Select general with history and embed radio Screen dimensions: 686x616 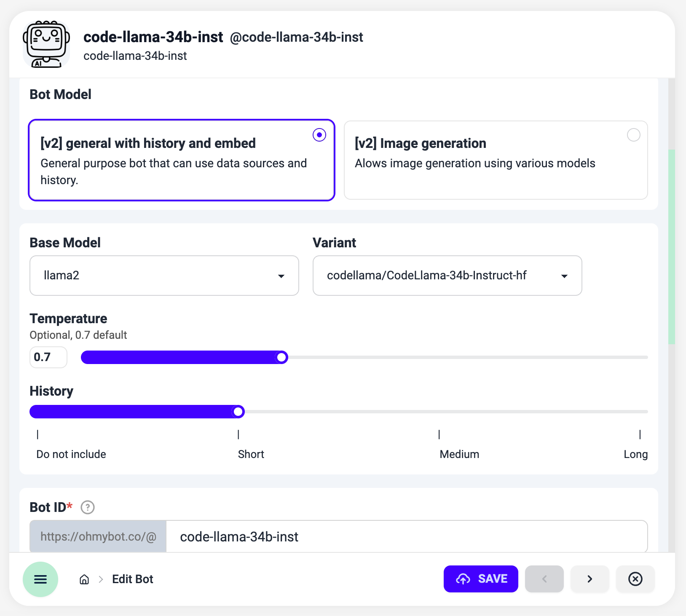(319, 135)
